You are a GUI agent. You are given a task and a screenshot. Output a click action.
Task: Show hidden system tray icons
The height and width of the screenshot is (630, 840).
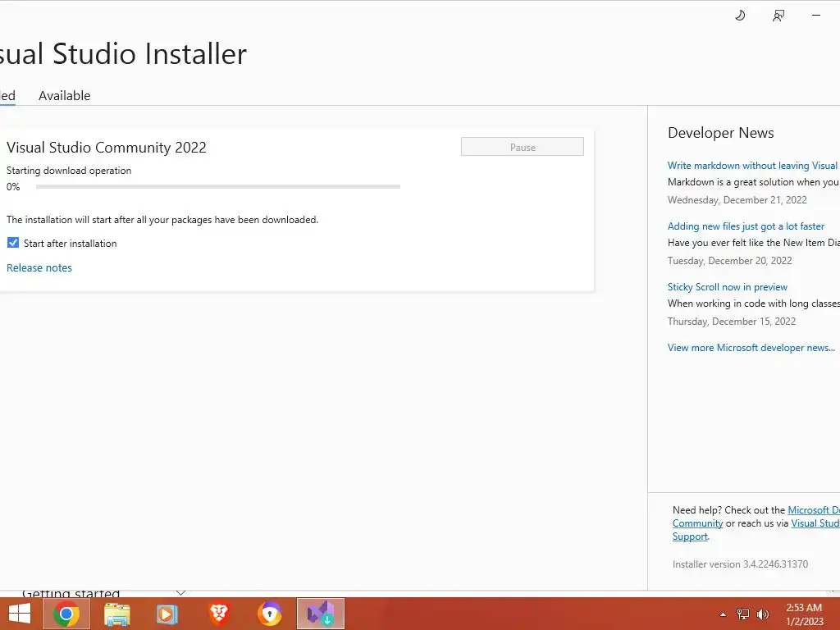723,614
